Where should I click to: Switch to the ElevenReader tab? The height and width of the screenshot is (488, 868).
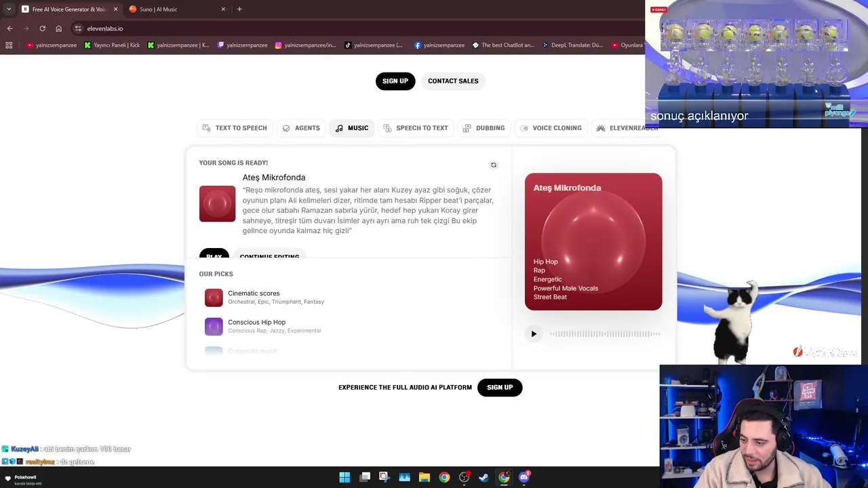click(x=627, y=128)
